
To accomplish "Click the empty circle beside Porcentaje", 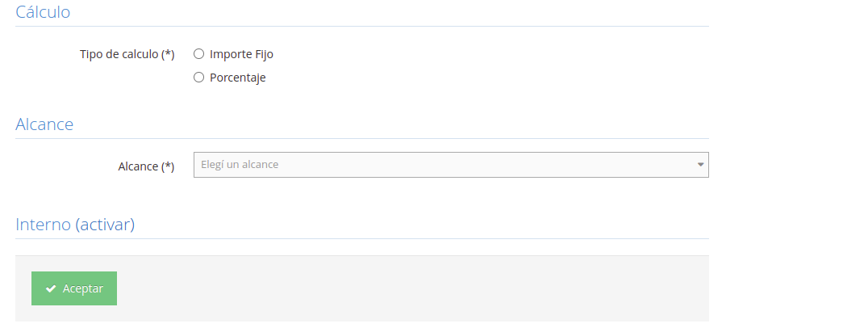I will 198,78.
